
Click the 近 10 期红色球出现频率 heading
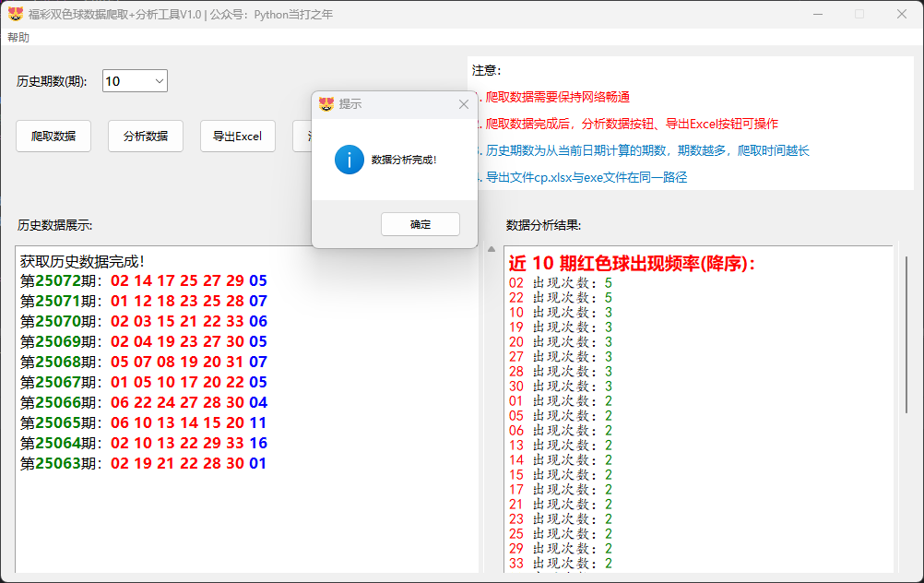pos(632,263)
